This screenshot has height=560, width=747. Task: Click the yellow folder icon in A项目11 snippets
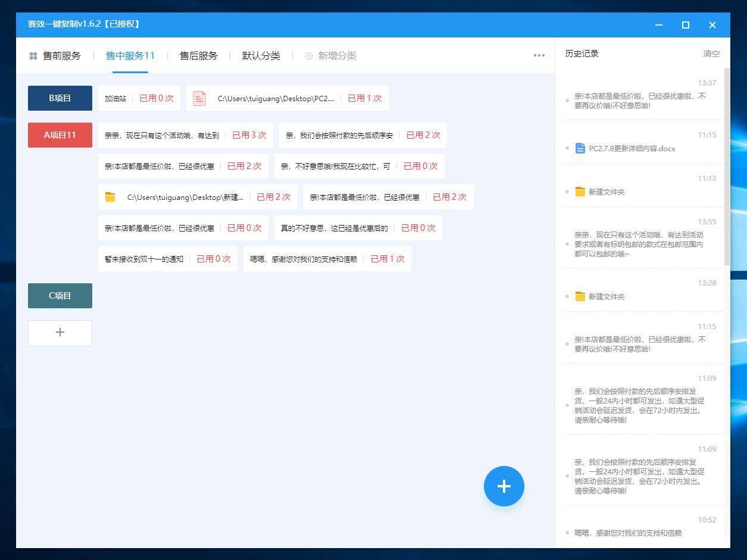[x=110, y=197]
